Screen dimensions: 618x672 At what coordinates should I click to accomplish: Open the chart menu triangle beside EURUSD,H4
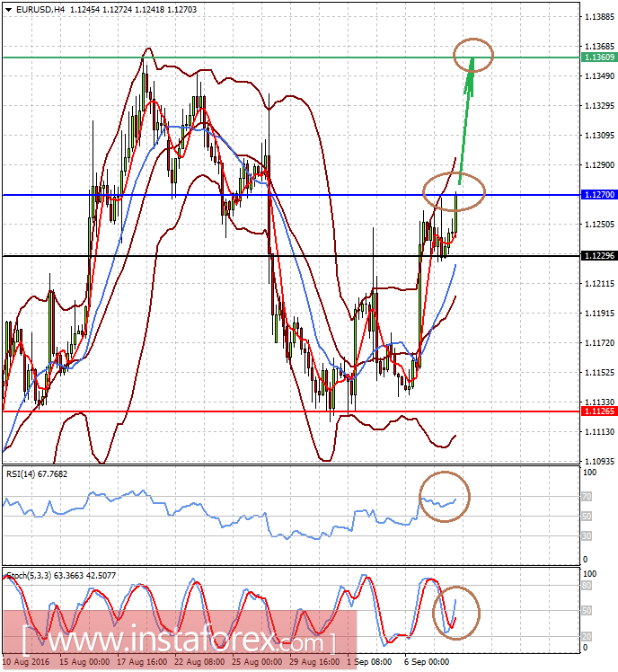pos(8,9)
